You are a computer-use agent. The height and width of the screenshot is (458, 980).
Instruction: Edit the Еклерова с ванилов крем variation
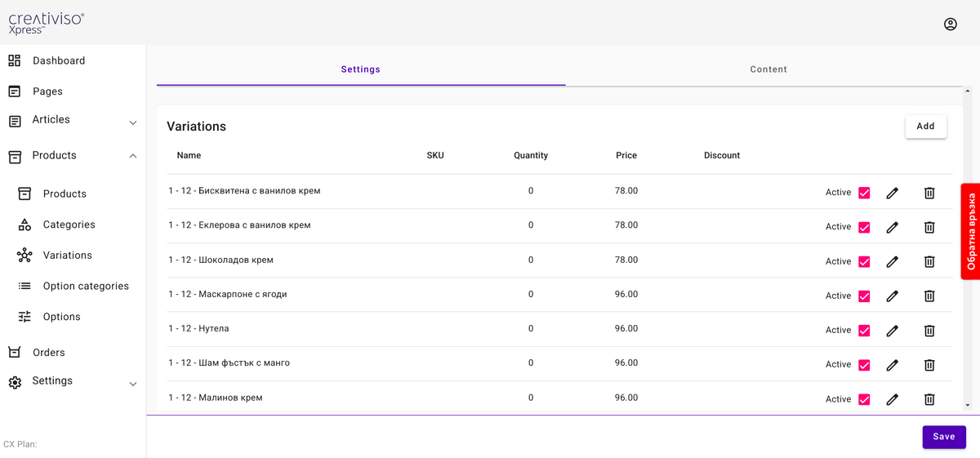tap(893, 227)
